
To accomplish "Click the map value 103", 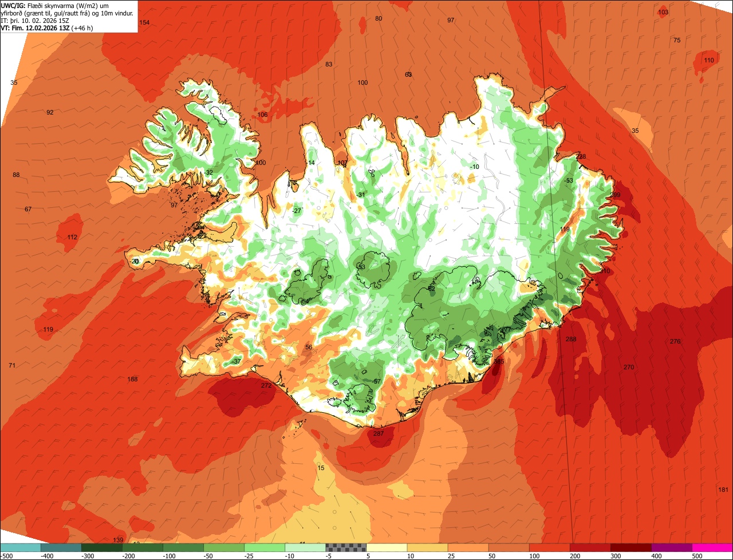I will 663,12.
